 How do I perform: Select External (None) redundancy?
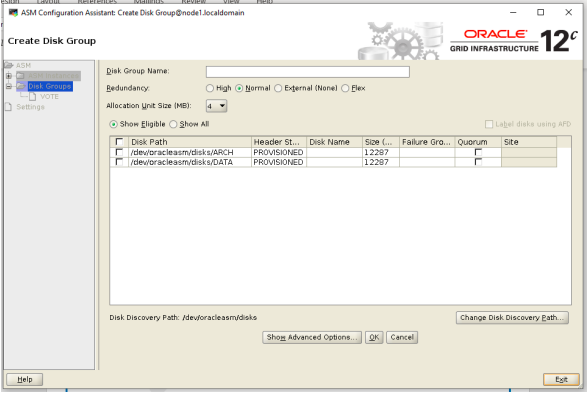[x=278, y=88]
